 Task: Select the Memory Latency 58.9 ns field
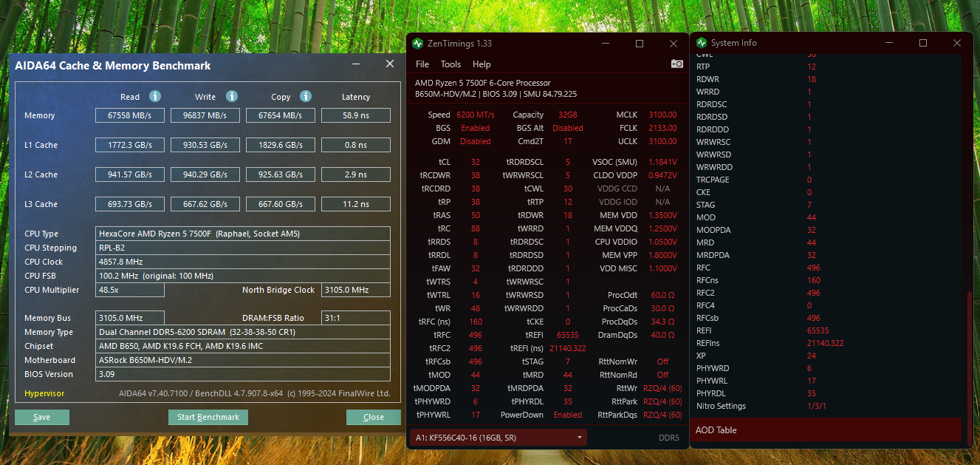point(356,115)
